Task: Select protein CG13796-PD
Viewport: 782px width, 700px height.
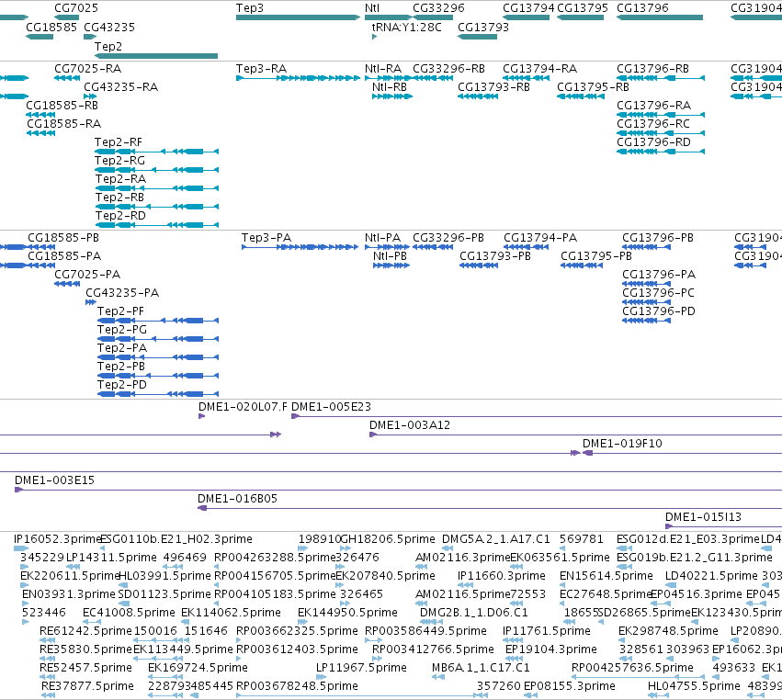Action: point(659,311)
